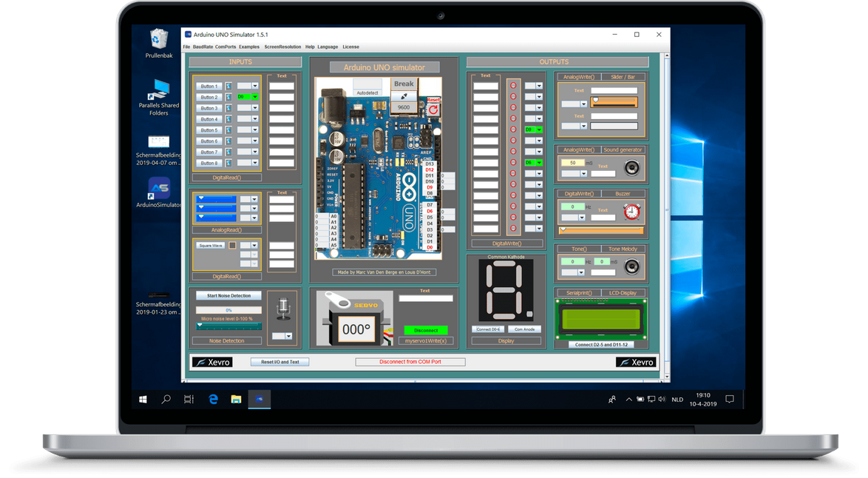Click the Tone Melody speaker icon

click(x=631, y=266)
